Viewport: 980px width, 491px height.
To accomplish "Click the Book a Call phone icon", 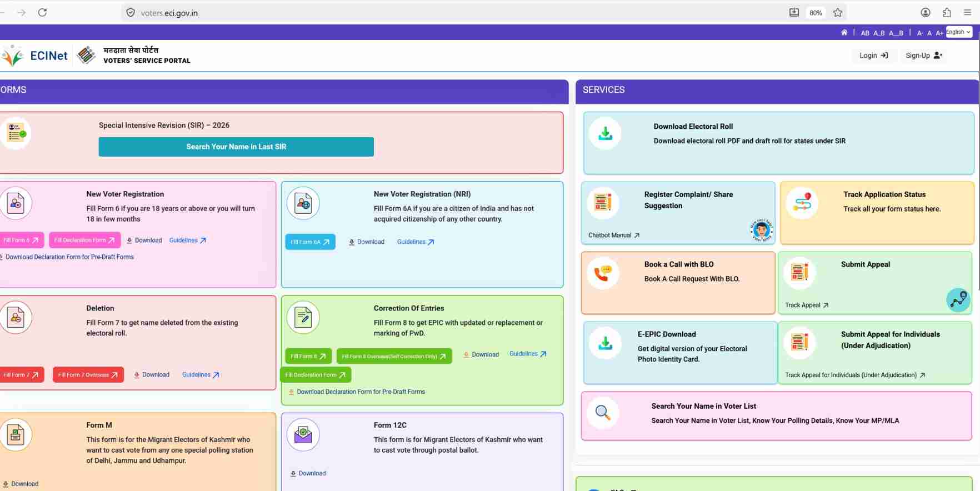I will click(x=603, y=273).
